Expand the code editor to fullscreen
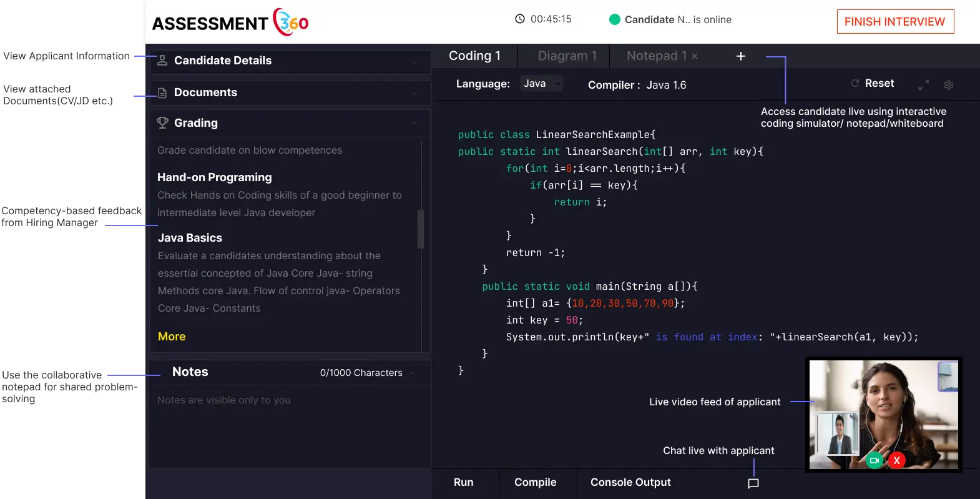This screenshot has height=499, width=980. click(924, 84)
